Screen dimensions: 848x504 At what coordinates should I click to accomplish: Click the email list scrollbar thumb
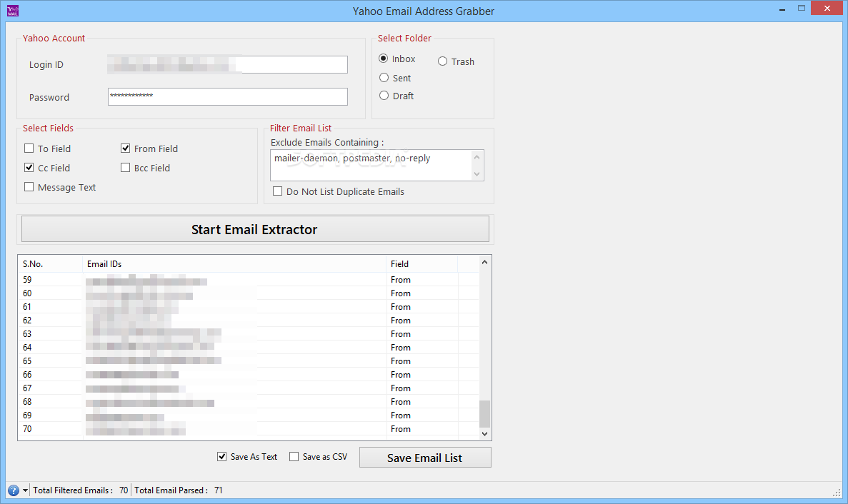[484, 414]
